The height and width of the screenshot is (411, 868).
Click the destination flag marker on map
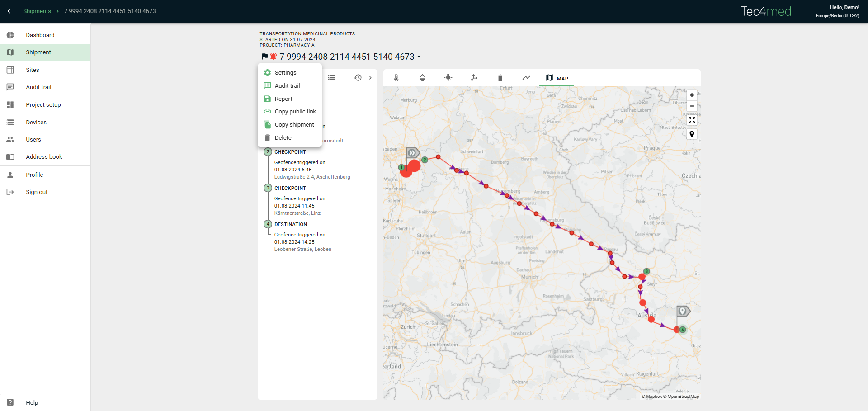pos(683,311)
